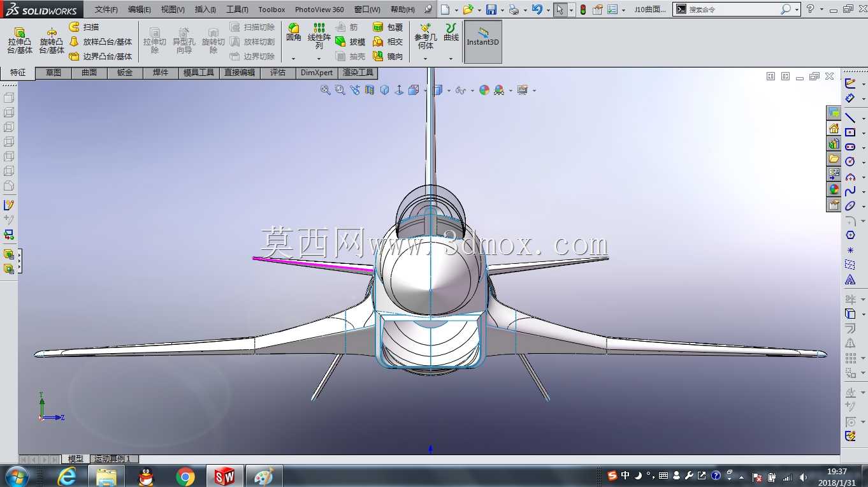The image size is (868, 487).
Task: Open the Apply Scene icon
Action: click(x=499, y=91)
